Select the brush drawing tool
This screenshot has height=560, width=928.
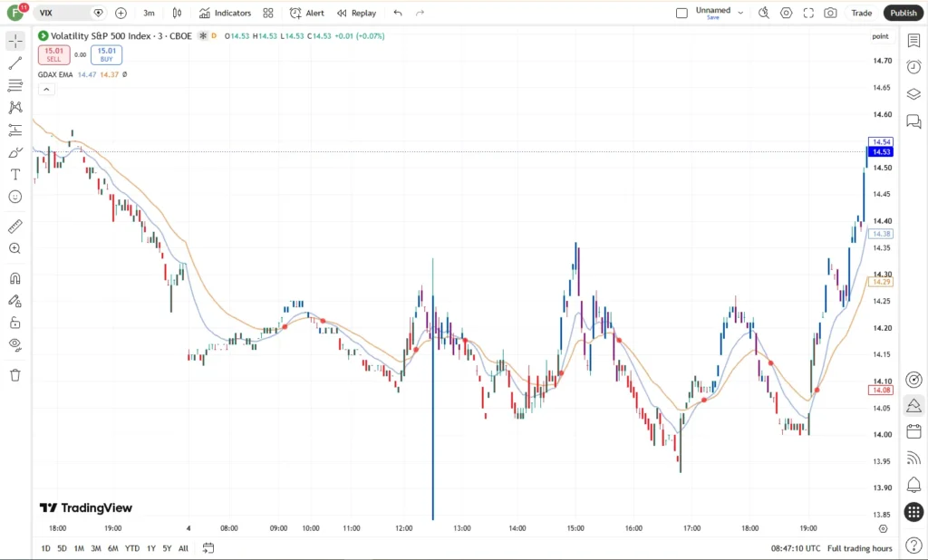click(x=15, y=152)
